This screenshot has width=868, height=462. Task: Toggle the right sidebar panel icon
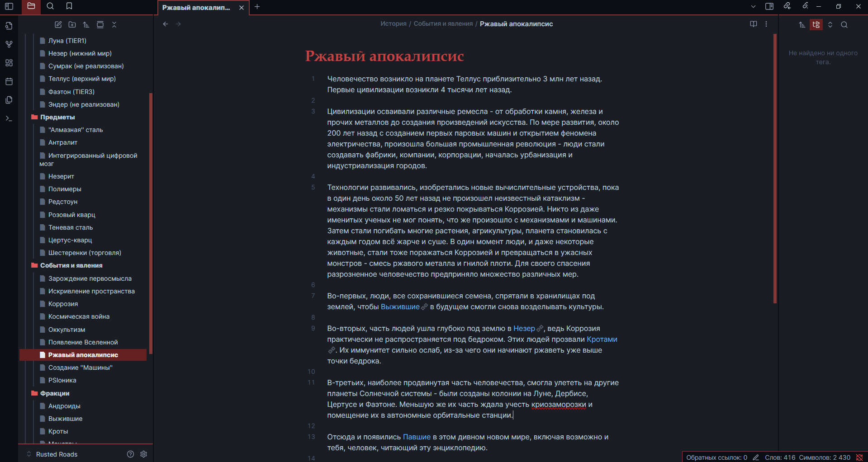(769, 6)
